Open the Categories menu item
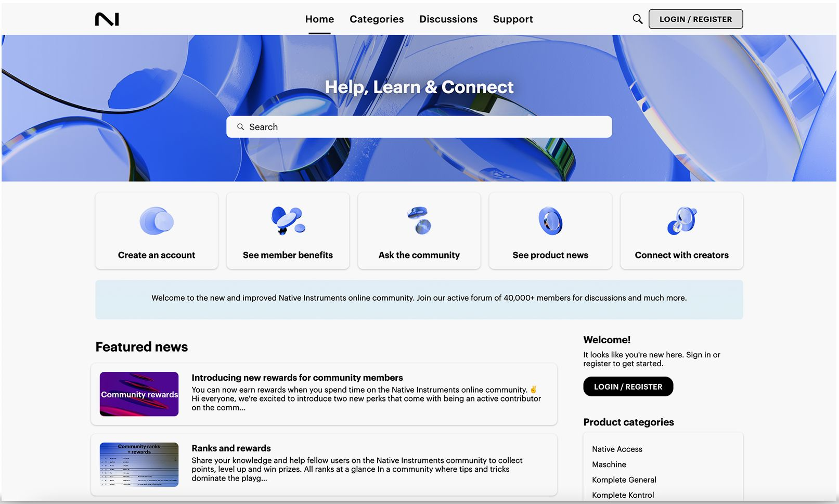839x504 pixels. (x=377, y=19)
